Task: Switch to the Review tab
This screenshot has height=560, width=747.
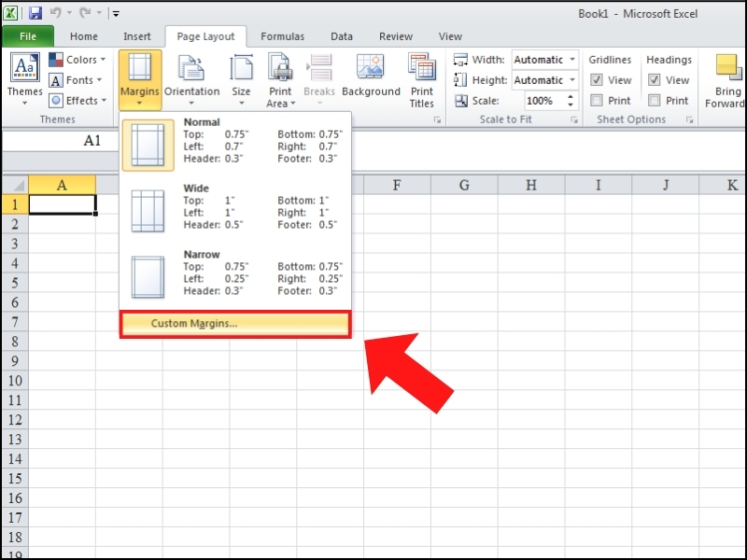Action: click(x=396, y=36)
